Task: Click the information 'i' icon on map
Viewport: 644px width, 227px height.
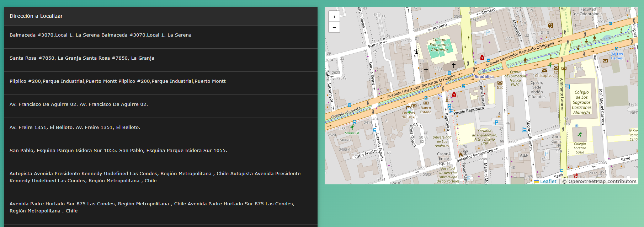Action: 416,52
